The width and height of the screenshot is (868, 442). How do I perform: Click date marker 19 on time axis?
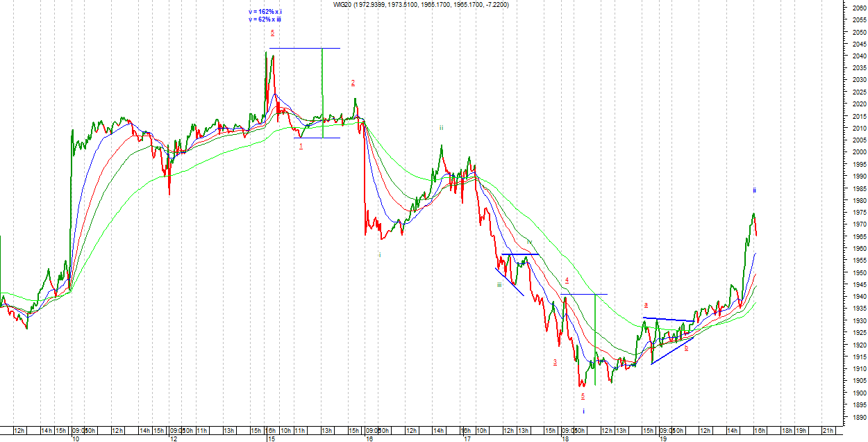pos(663,439)
